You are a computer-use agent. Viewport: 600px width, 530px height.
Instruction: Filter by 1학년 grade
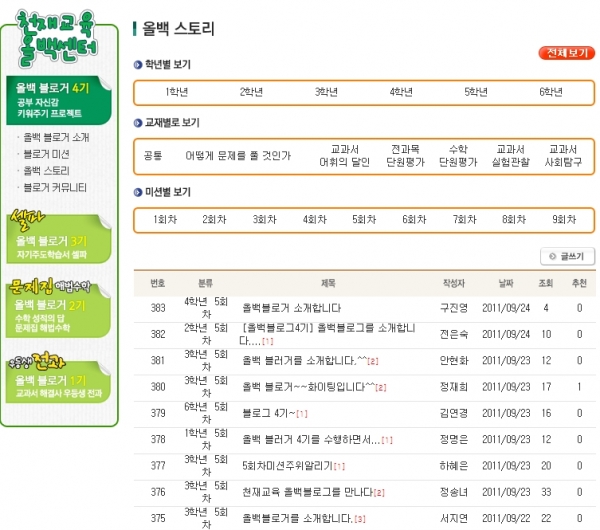tap(176, 92)
